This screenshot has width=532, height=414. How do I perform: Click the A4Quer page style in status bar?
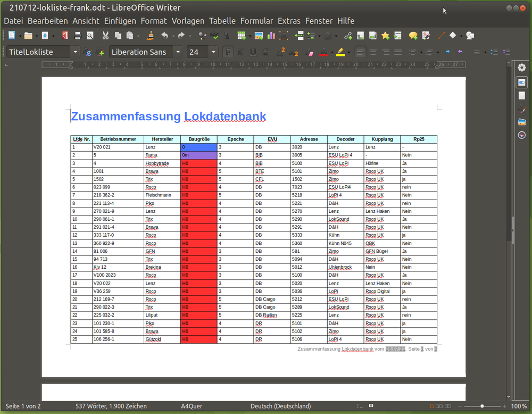(192, 406)
